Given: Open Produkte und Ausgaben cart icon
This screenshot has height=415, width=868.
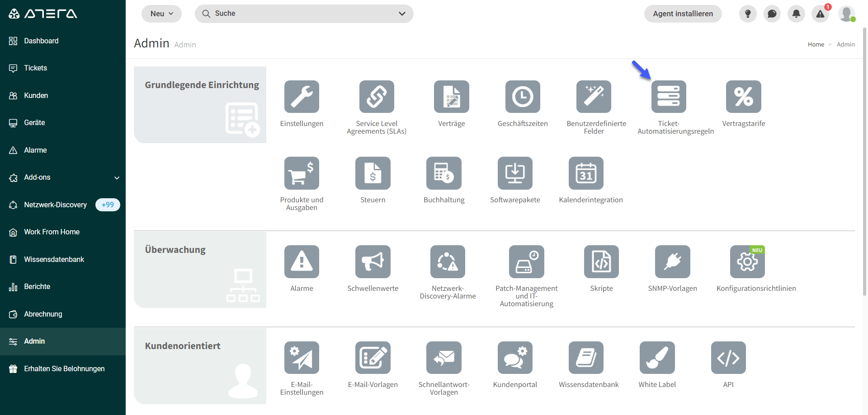Looking at the screenshot, I should pos(302,173).
